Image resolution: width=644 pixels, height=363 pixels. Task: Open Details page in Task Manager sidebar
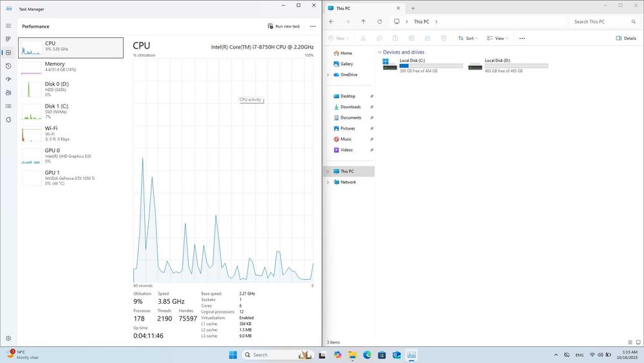pos(8,106)
